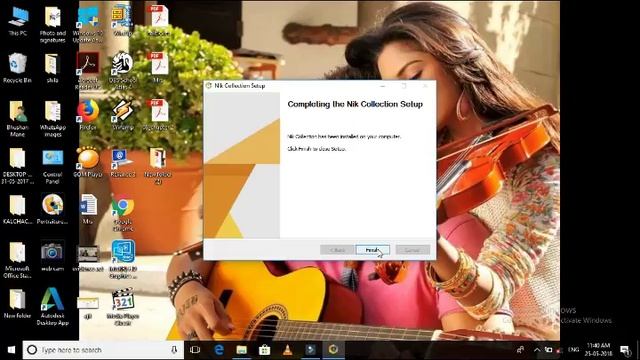Launch the Firefox desktop shortcut
This screenshot has width=640, height=360.
click(x=88, y=115)
